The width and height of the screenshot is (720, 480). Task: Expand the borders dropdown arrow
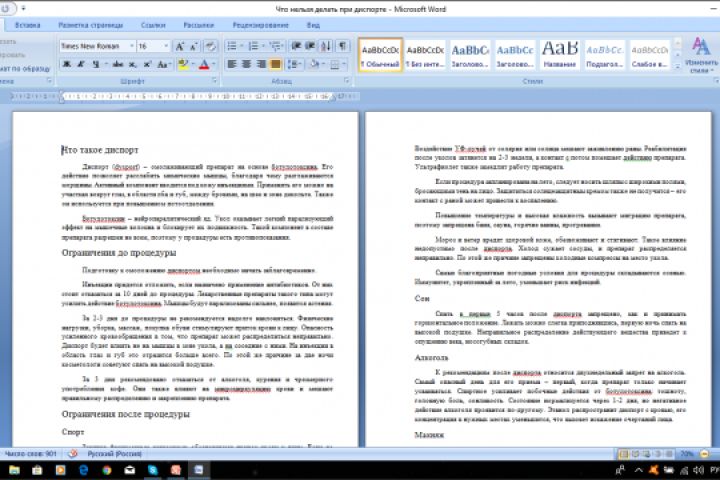(343, 65)
